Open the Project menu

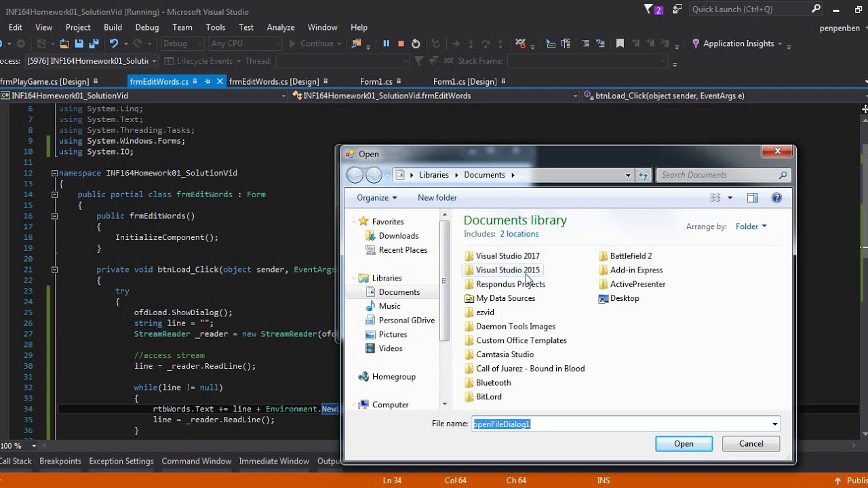click(x=78, y=27)
